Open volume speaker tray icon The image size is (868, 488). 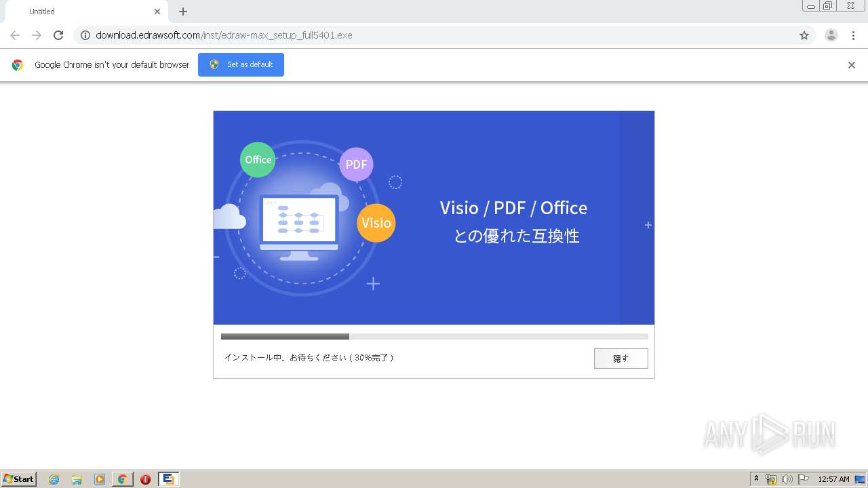coord(787,479)
